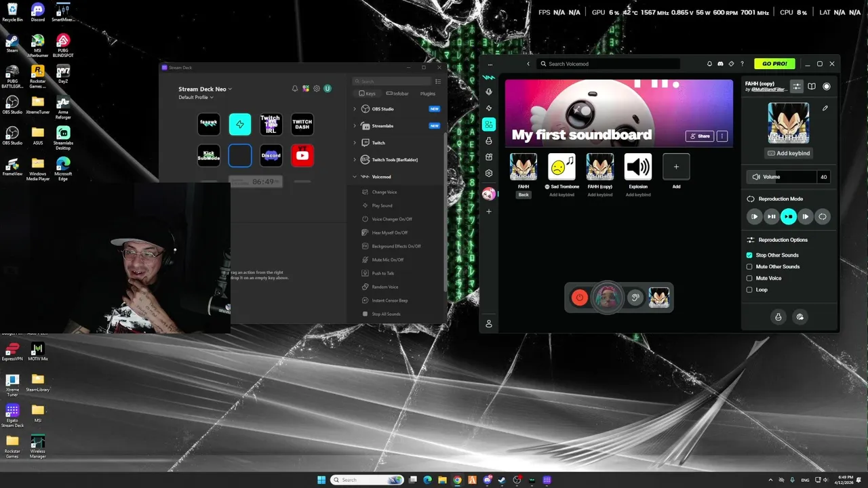Open Voicemod help question mark
This screenshot has height=488, width=868.
coord(742,64)
